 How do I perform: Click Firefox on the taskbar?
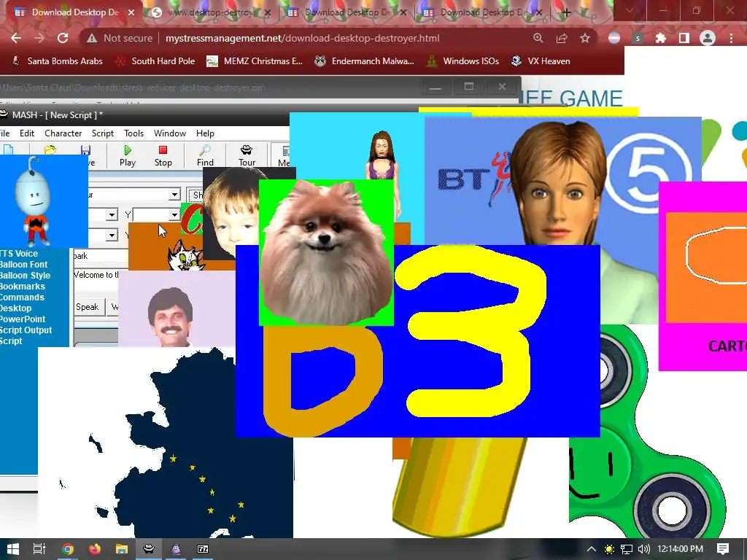94,549
